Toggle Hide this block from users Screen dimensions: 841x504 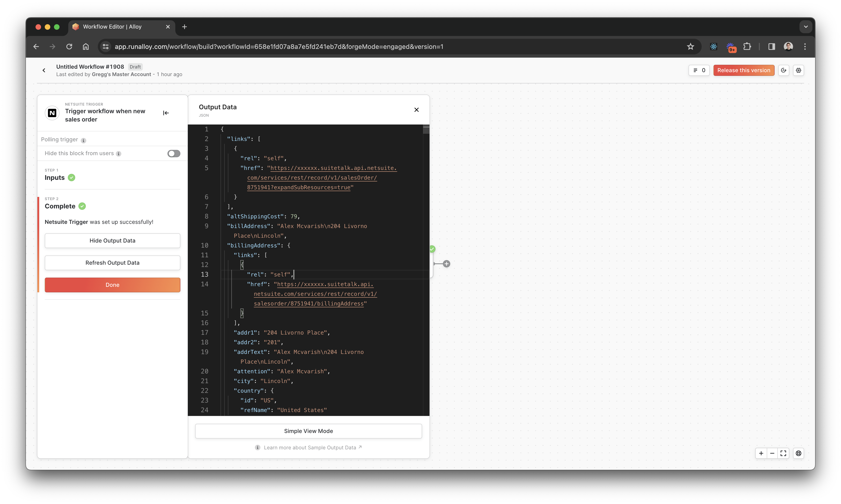tap(174, 154)
